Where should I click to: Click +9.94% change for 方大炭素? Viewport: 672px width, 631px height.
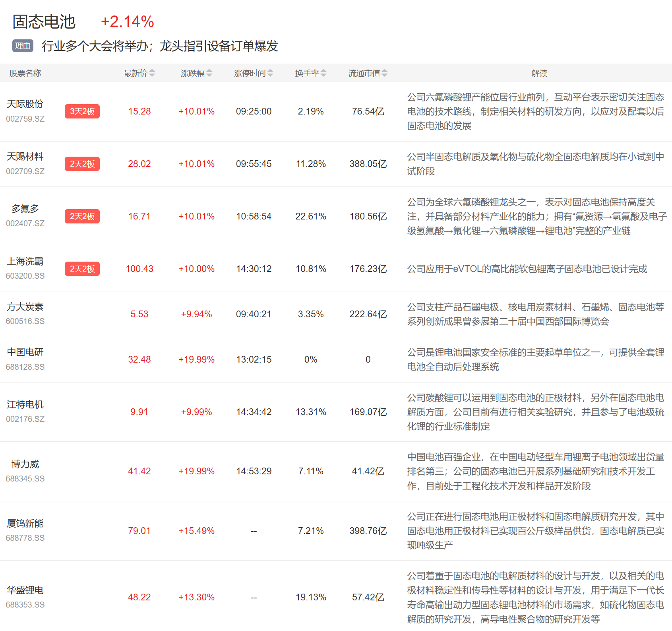(197, 314)
